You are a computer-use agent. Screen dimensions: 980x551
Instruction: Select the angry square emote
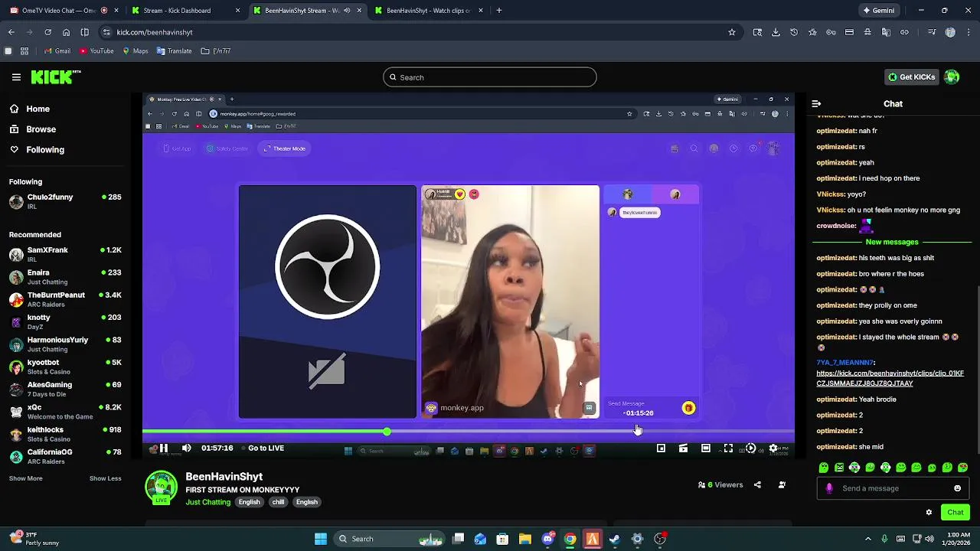[839, 468]
